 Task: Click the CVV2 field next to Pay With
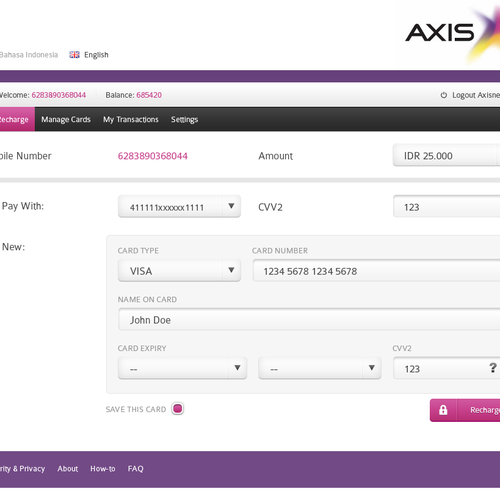[446, 207]
